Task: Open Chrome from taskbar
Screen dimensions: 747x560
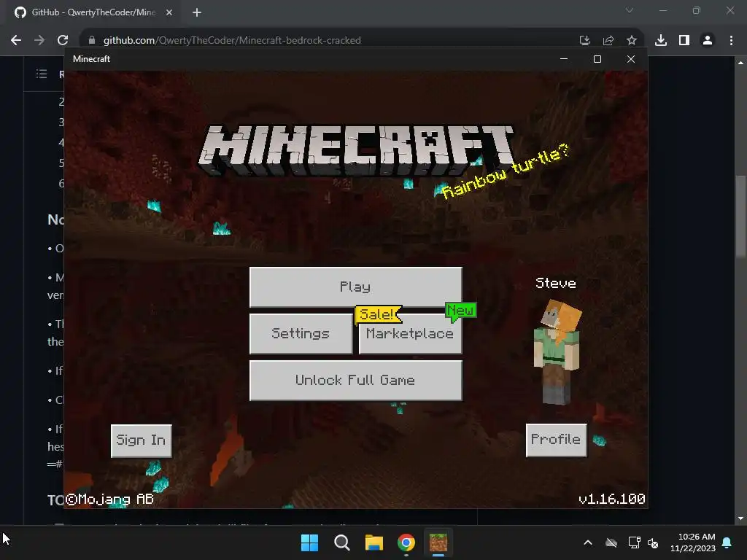Action: coord(406,542)
